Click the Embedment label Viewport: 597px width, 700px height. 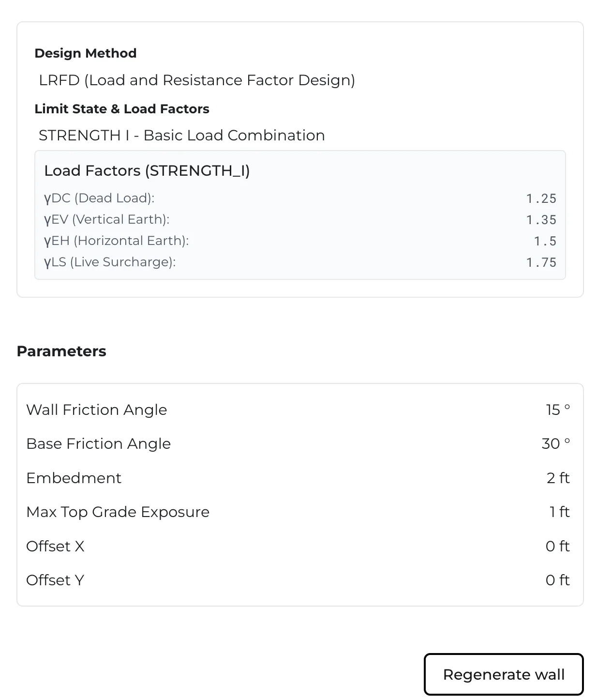point(74,478)
